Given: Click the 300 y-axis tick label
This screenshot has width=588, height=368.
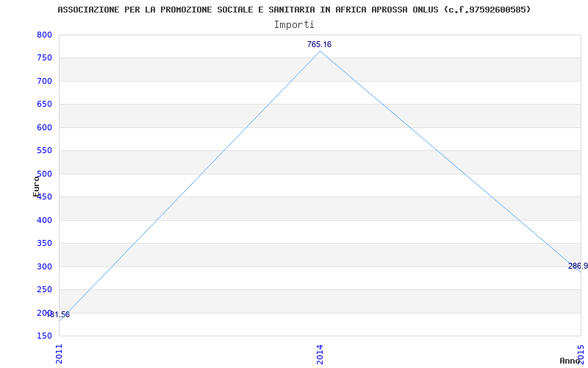Looking at the screenshot, I should point(44,266).
